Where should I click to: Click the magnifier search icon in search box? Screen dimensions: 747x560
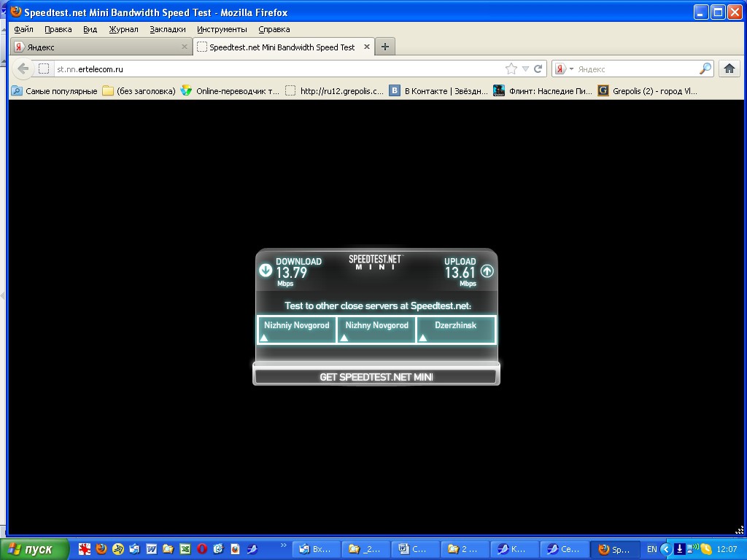click(x=705, y=69)
